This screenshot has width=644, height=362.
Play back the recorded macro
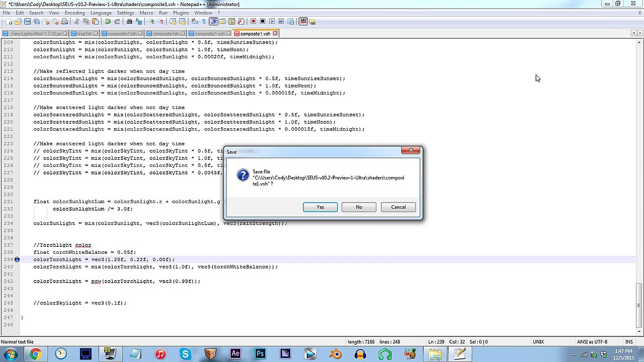click(x=272, y=22)
